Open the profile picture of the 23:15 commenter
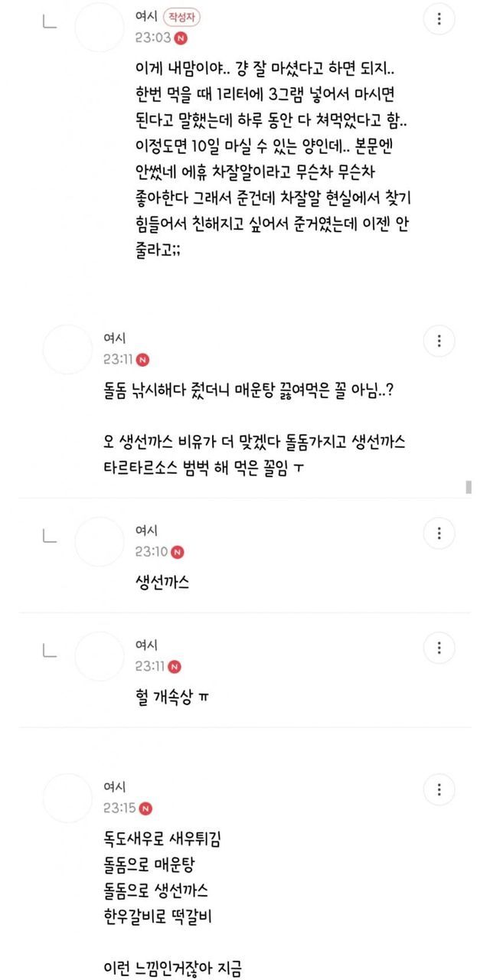This screenshot has width=490, height=980. point(67,798)
